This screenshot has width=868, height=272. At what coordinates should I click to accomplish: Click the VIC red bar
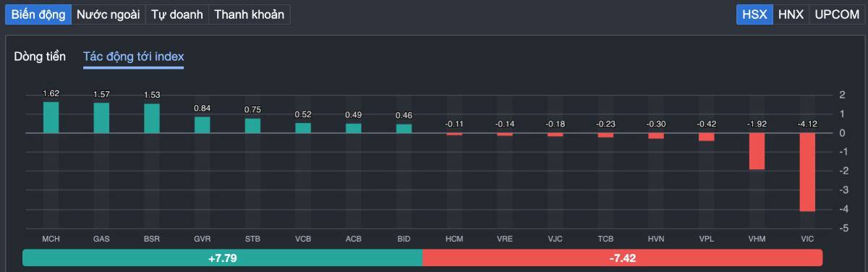tap(807, 172)
